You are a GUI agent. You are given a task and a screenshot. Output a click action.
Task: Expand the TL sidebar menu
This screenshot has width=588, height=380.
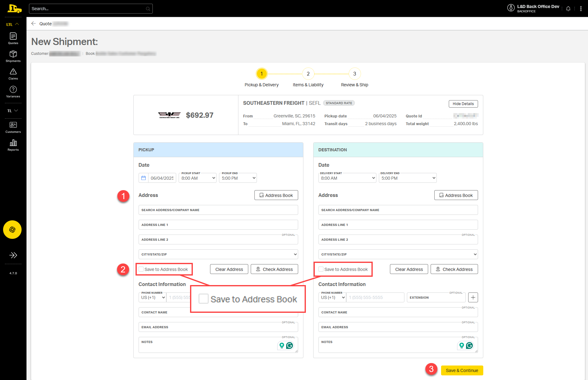[x=13, y=111]
